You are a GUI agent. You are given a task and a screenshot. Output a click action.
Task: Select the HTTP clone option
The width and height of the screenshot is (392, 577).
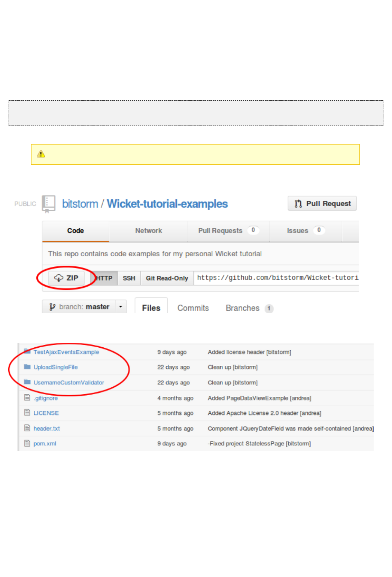[x=104, y=278]
